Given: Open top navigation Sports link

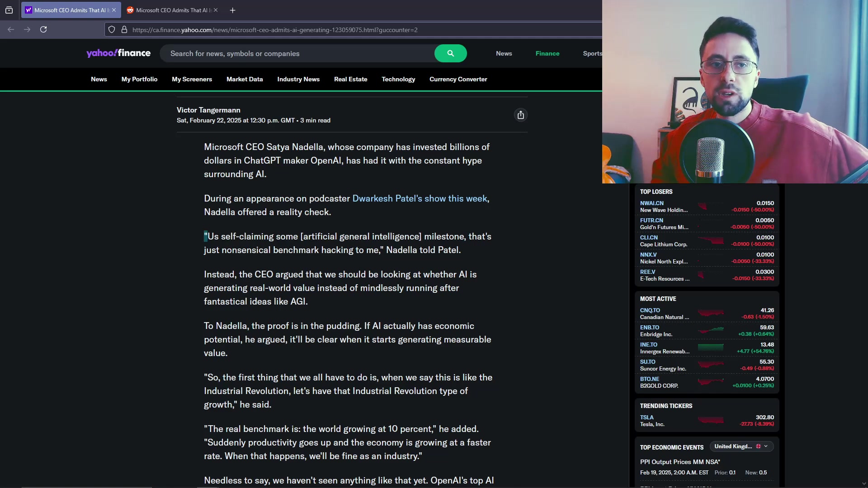Looking at the screenshot, I should click(592, 53).
